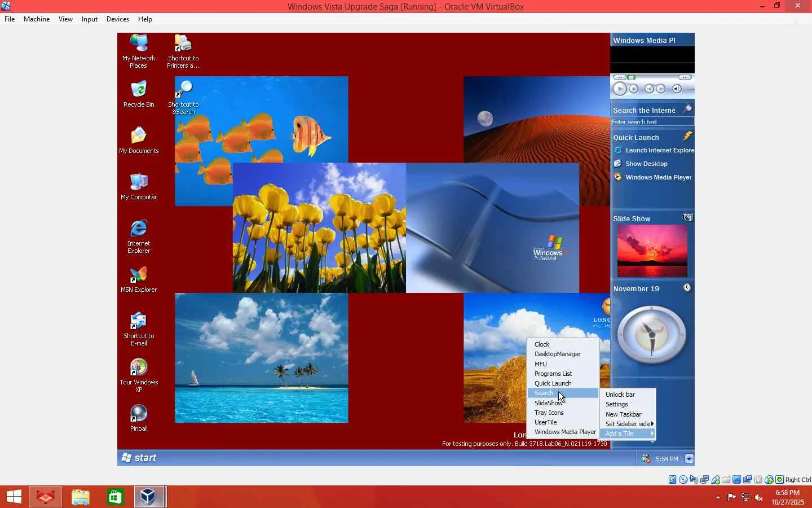Image resolution: width=812 pixels, height=508 pixels.
Task: Select the Shortcut to Printers desktop icon
Action: [x=183, y=51]
